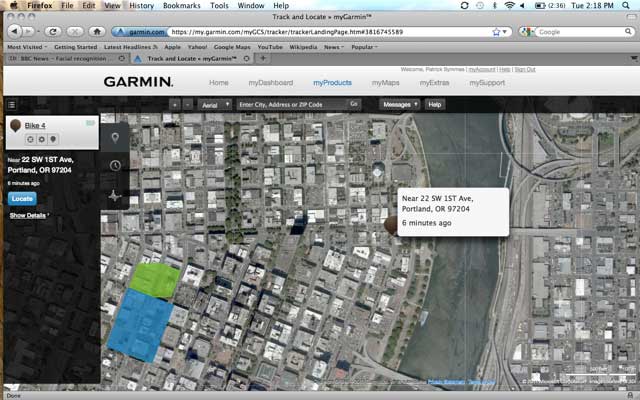Image resolution: width=640 pixels, height=400 pixels.
Task: Toggle the device list panel icon
Action: tap(11, 105)
